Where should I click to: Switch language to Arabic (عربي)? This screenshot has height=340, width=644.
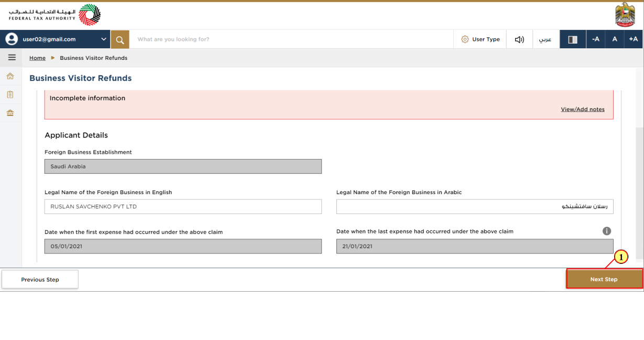(545, 39)
